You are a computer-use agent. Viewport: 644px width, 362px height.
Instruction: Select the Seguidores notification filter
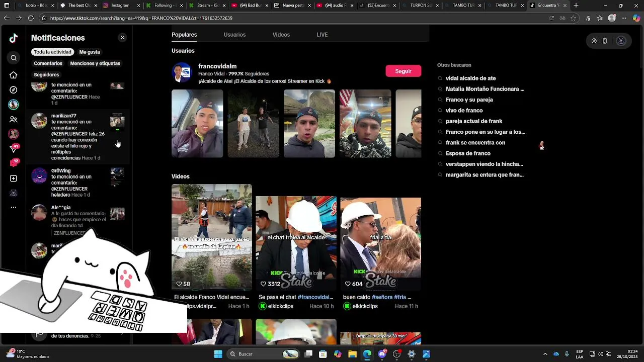[46, 74]
